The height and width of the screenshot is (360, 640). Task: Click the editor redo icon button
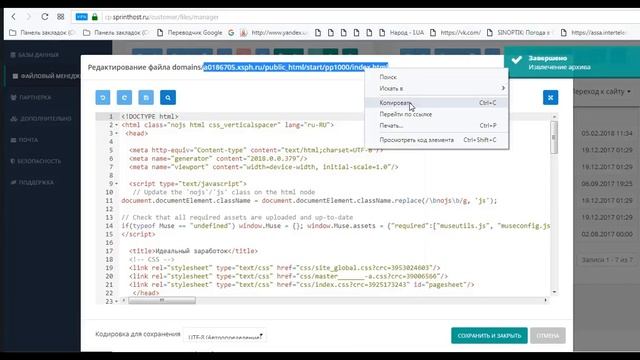(x=124, y=98)
